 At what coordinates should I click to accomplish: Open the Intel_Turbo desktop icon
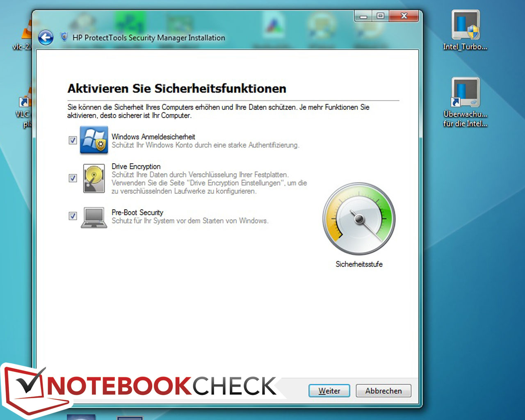(465, 30)
